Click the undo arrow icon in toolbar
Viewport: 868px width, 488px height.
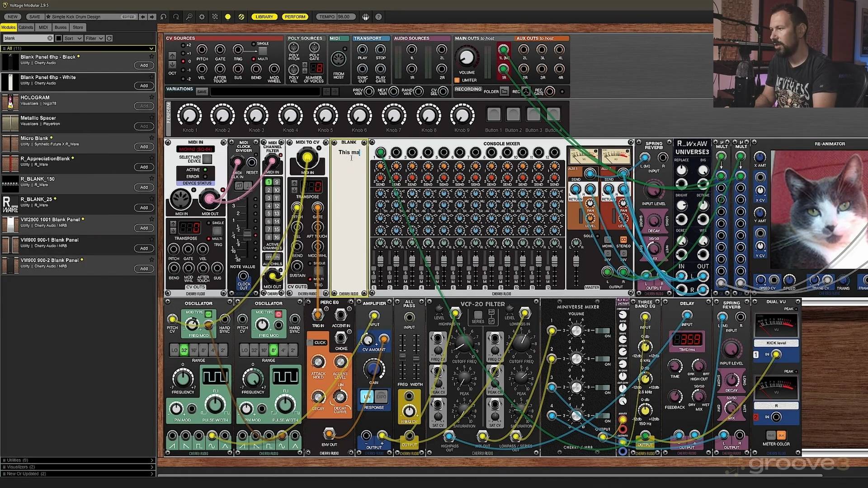tap(163, 17)
